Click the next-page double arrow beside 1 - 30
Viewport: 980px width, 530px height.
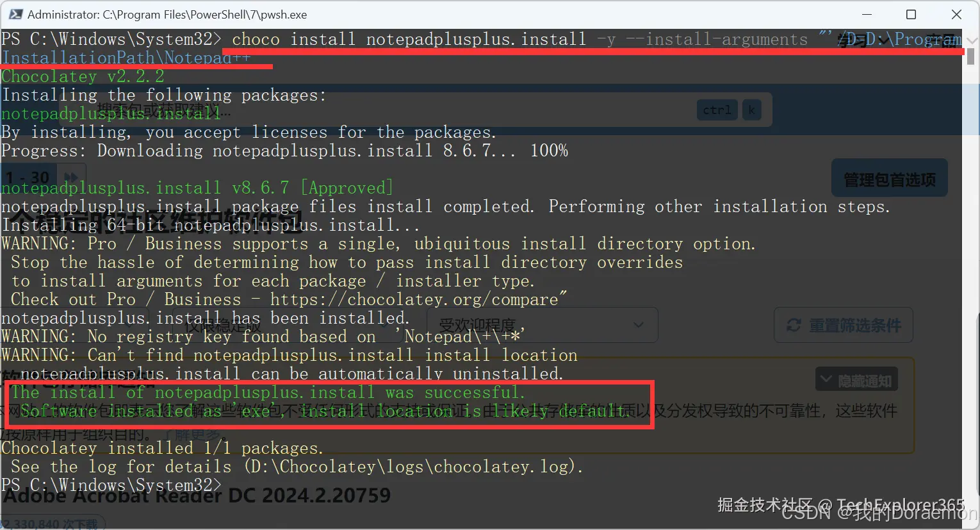[72, 178]
